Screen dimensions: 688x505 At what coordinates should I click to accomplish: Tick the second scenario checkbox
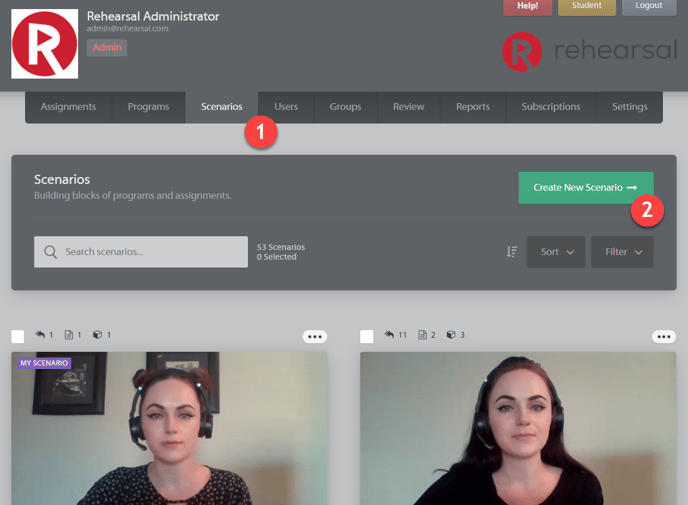coord(367,336)
